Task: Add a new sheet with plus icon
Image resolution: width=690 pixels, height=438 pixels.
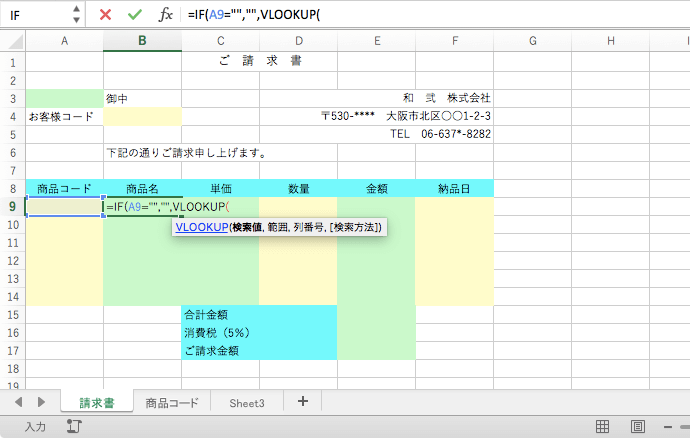Action: (303, 401)
